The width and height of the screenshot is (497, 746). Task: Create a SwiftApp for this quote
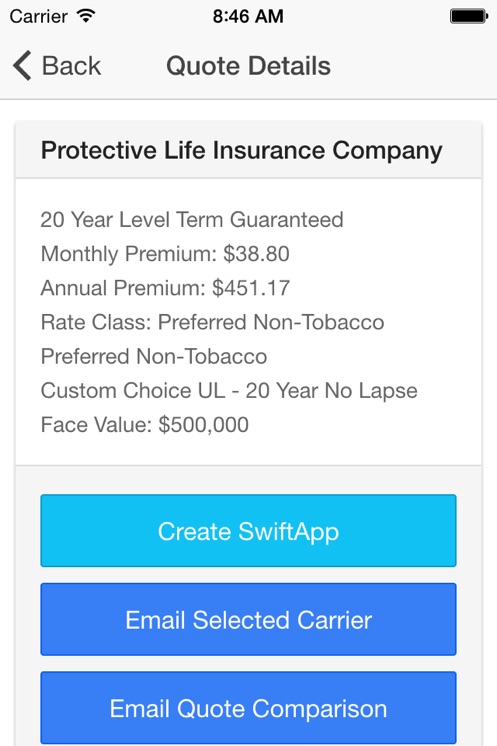click(x=248, y=530)
